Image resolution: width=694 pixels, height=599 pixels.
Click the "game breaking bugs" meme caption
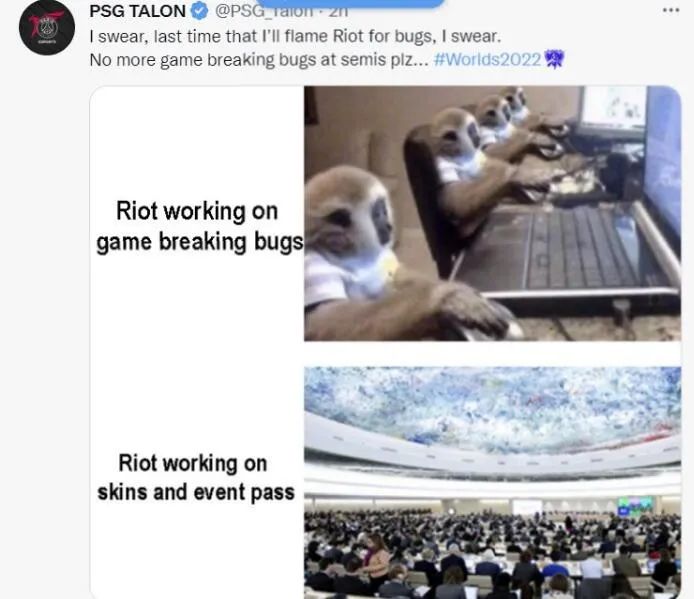click(198, 227)
